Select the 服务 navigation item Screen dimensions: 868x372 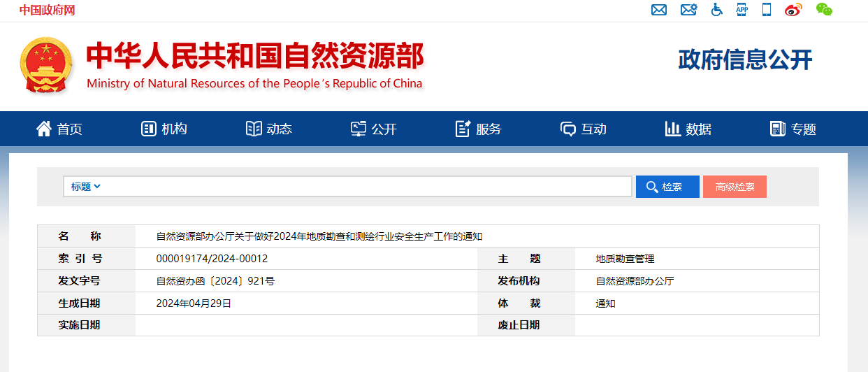pyautogui.click(x=479, y=129)
